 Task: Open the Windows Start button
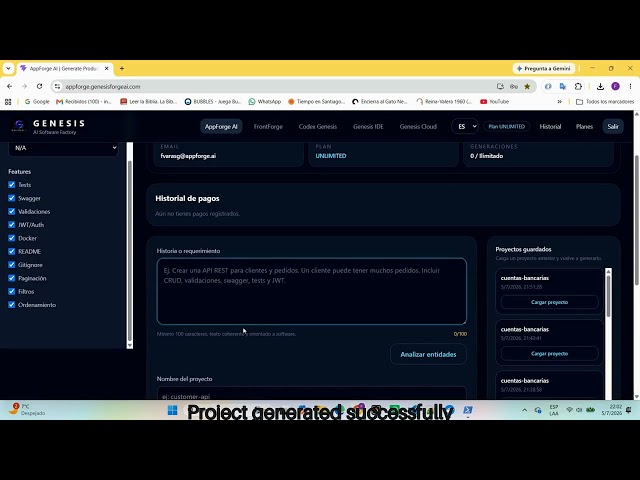tap(172, 410)
